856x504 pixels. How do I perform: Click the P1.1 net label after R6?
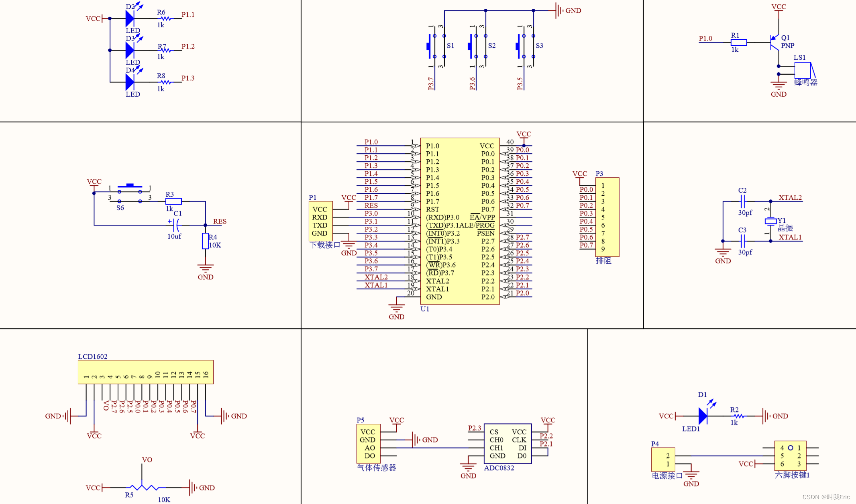click(188, 14)
